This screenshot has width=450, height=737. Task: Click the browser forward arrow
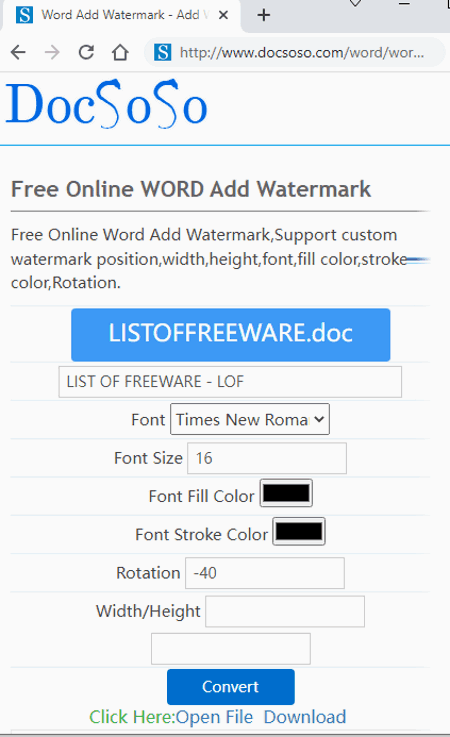pyautogui.click(x=52, y=52)
